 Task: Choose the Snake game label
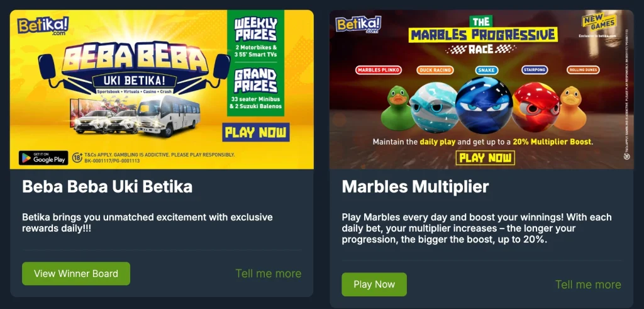[x=487, y=70]
